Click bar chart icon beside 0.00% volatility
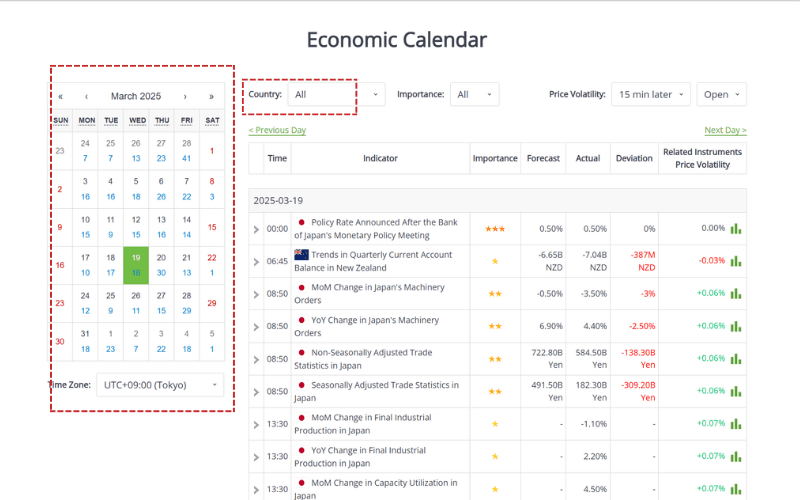This screenshot has width=800, height=500. (736, 228)
